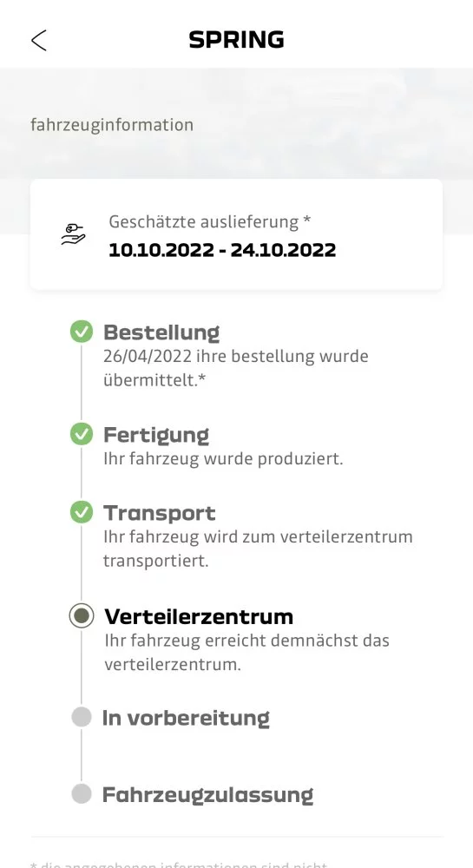Screen dimensions: 473x868
Task: Select the In vorbereitung step
Action: 186,718
